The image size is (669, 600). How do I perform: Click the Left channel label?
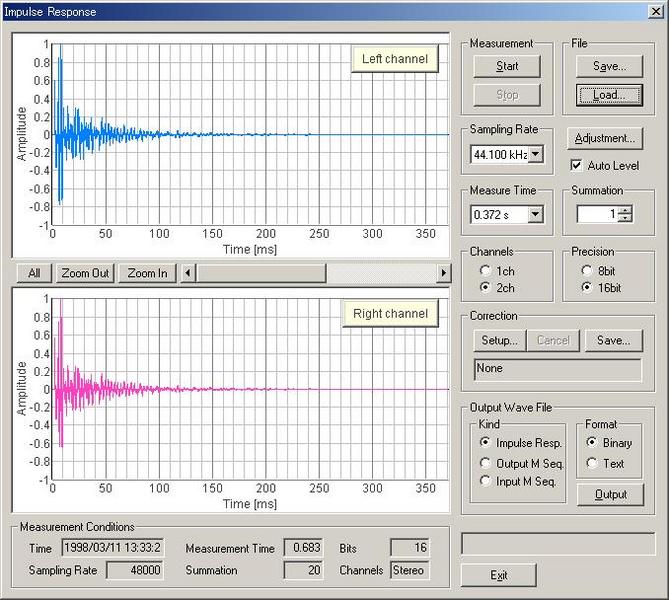click(395, 59)
